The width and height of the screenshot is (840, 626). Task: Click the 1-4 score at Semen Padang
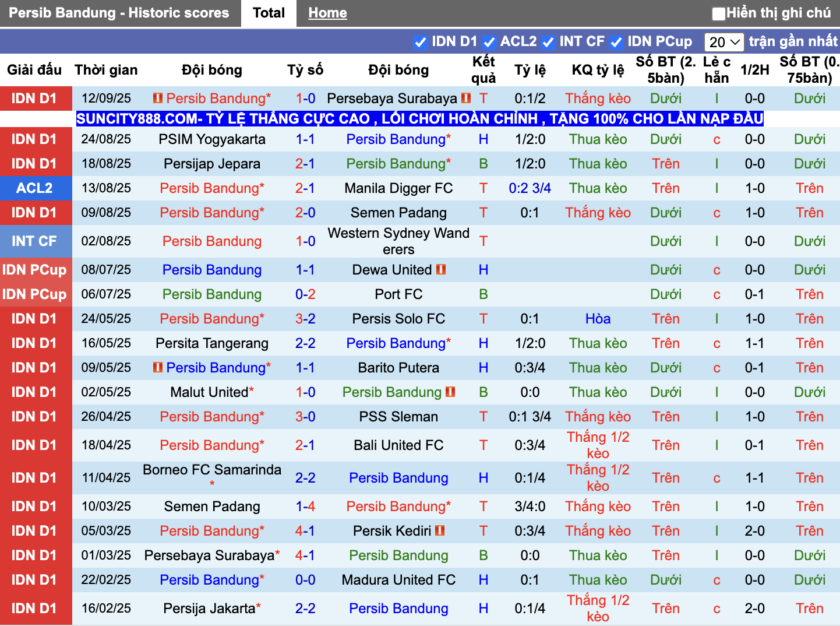coord(305,507)
